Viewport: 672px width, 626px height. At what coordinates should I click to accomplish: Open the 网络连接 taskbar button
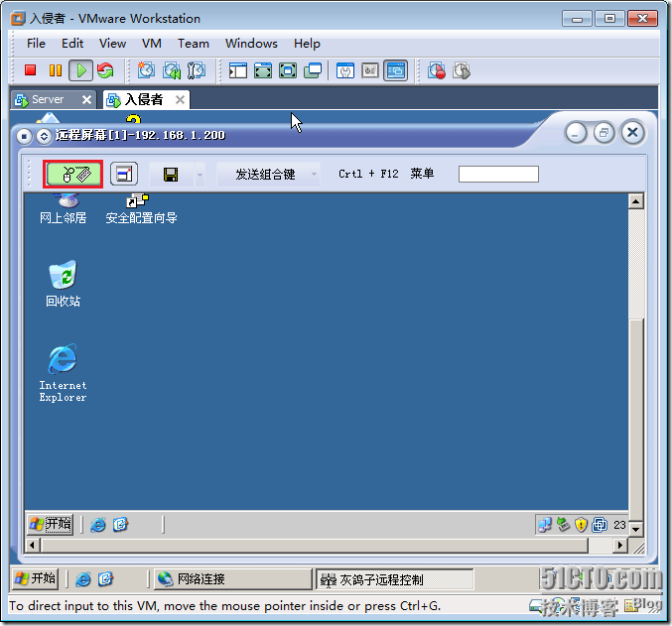[x=232, y=579]
